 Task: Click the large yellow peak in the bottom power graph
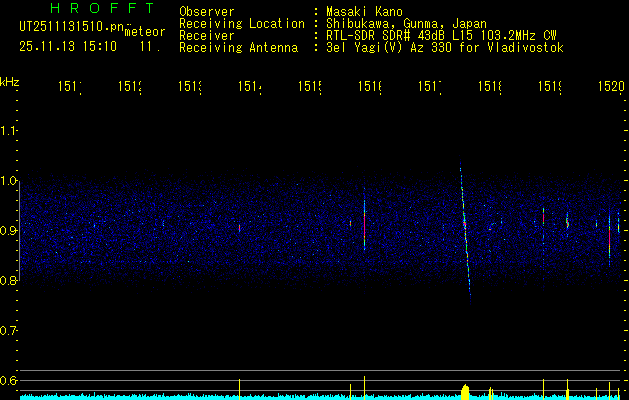(x=465, y=390)
